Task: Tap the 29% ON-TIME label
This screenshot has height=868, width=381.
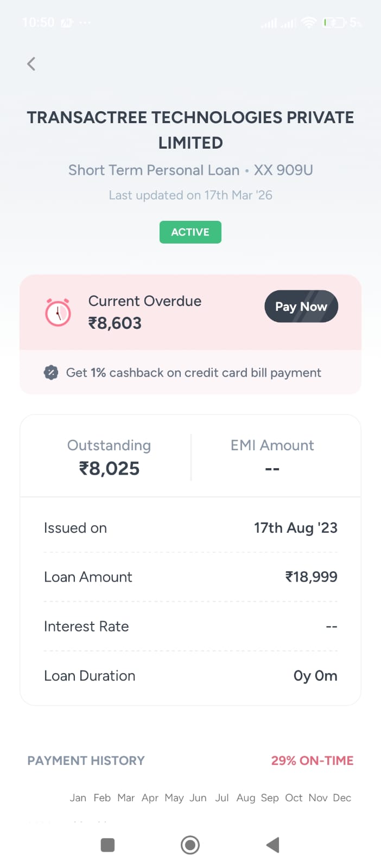Action: click(312, 761)
